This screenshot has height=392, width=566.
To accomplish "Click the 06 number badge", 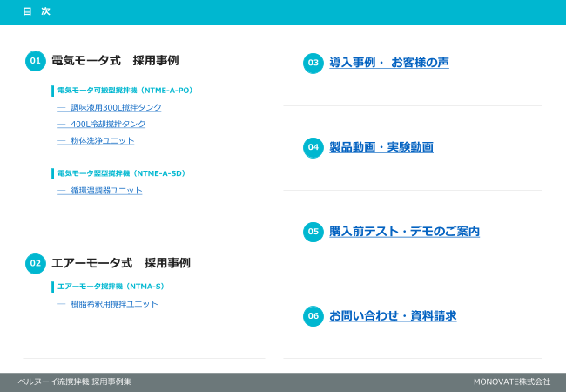I will tap(313, 316).
